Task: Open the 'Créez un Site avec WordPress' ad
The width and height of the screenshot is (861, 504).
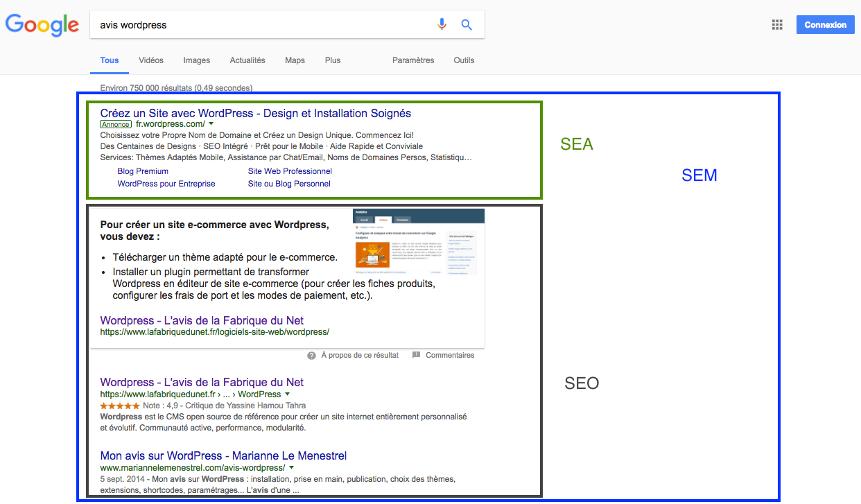Action: [x=255, y=113]
